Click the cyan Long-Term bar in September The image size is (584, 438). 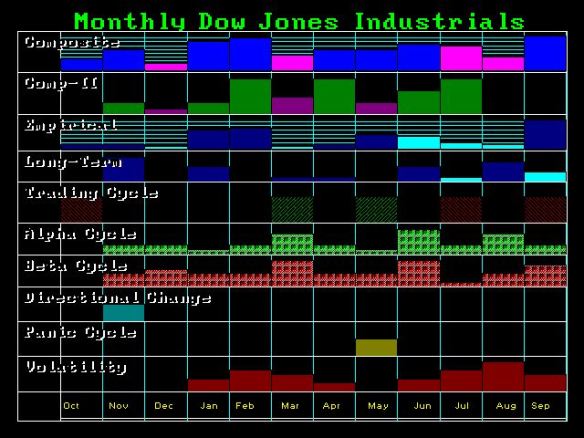tap(545, 177)
